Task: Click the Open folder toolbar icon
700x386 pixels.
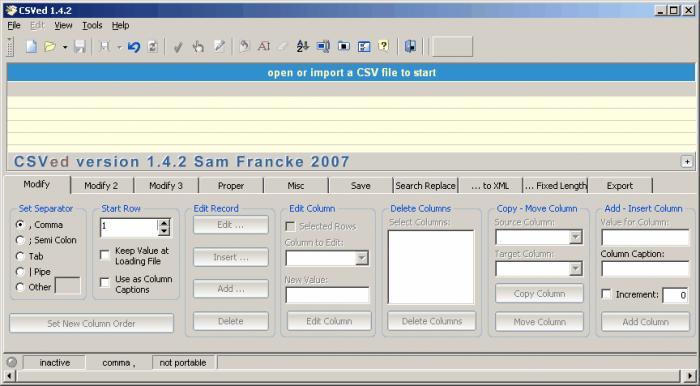Action: [x=50, y=46]
